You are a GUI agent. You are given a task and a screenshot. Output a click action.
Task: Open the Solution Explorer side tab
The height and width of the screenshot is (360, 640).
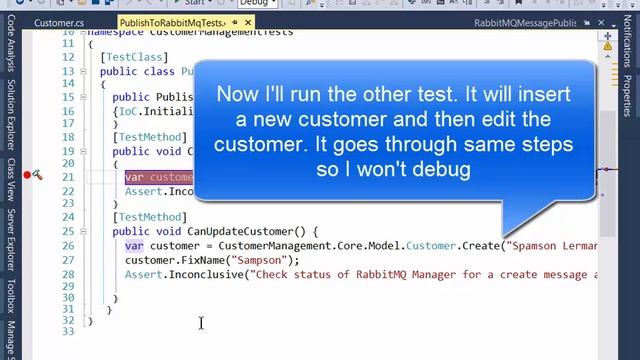pyautogui.click(x=11, y=115)
